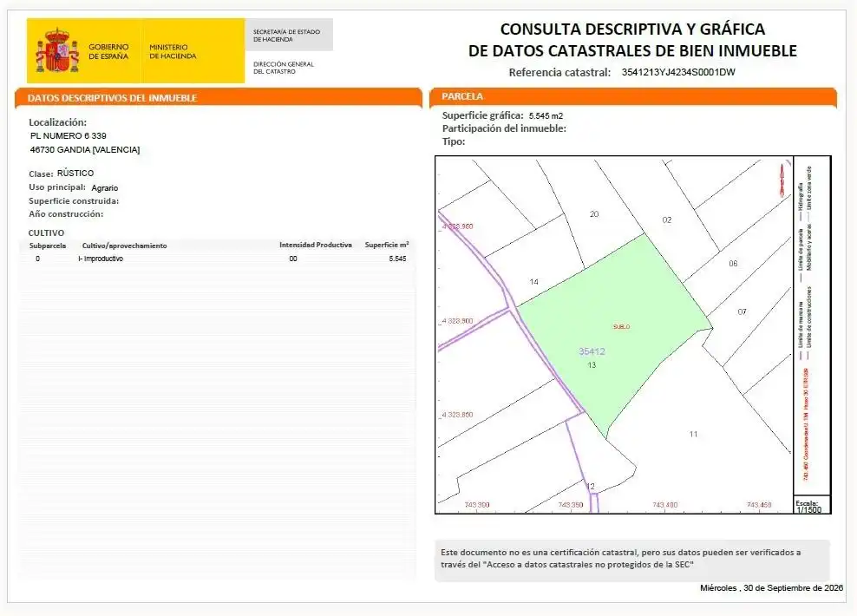Click the easting coordinate 743.350

click(571, 505)
